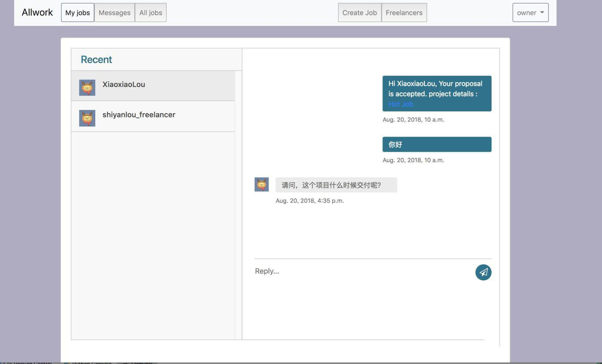Go to the Allwork home brand link
The width and height of the screenshot is (602, 364).
coord(37,13)
